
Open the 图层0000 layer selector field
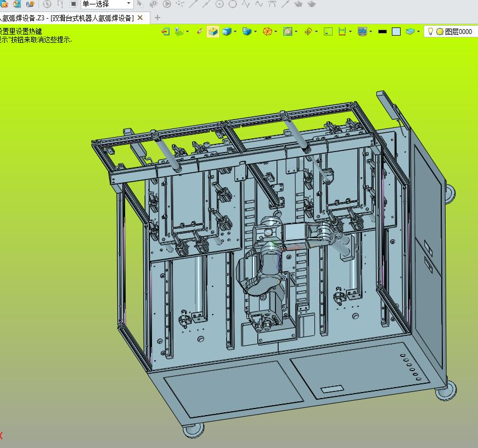[x=451, y=32]
